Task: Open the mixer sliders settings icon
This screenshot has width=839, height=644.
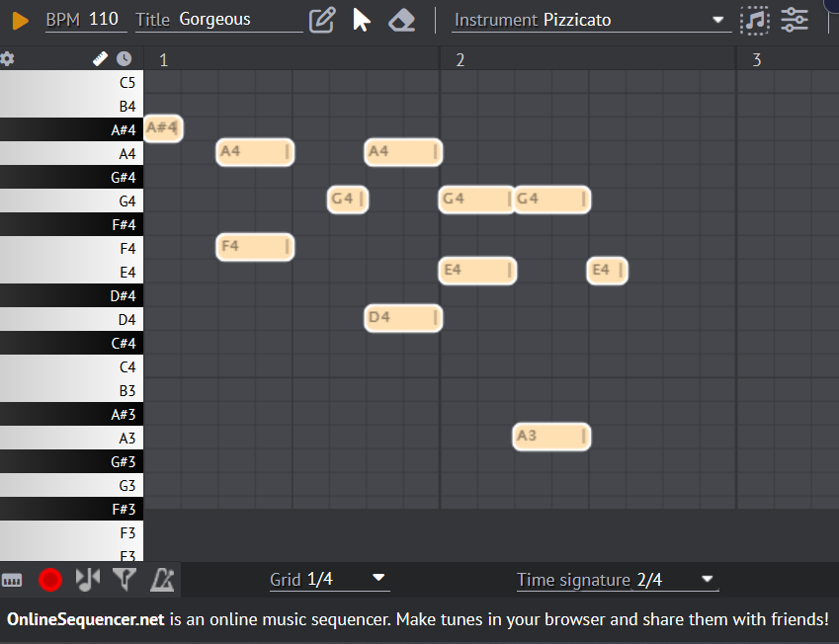Action: pyautogui.click(x=795, y=20)
